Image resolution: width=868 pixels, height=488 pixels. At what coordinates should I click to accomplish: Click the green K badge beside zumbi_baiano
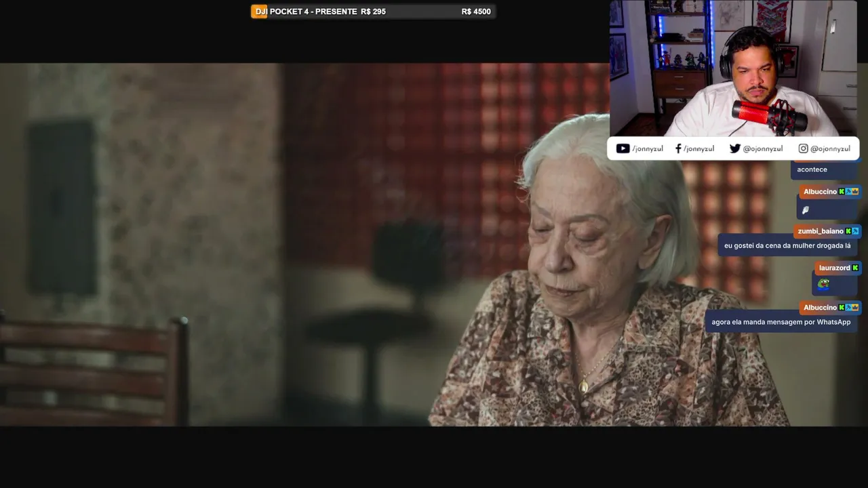pos(848,231)
